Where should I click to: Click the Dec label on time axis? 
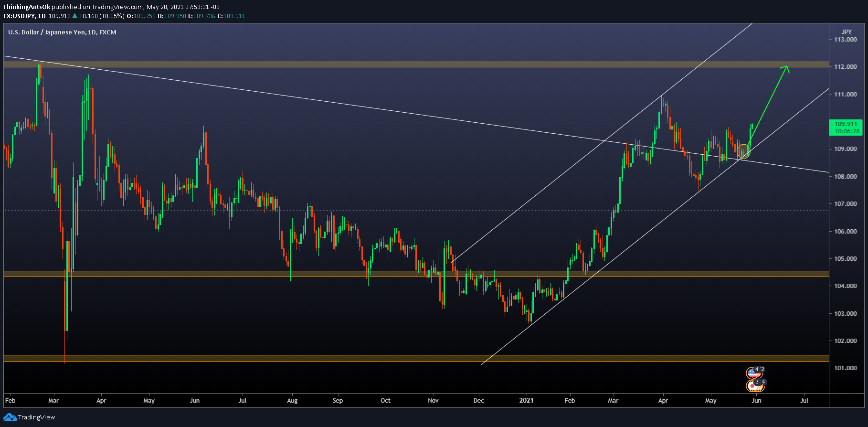tap(478, 401)
